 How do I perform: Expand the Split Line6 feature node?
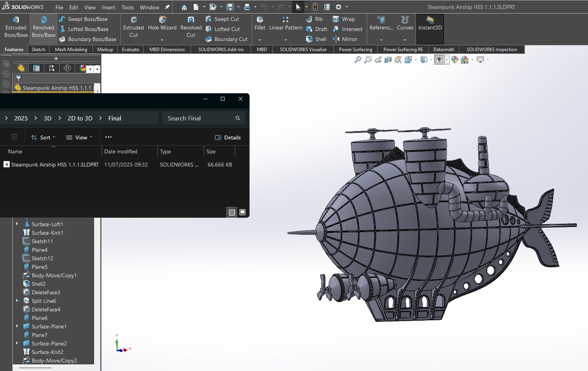tap(17, 301)
